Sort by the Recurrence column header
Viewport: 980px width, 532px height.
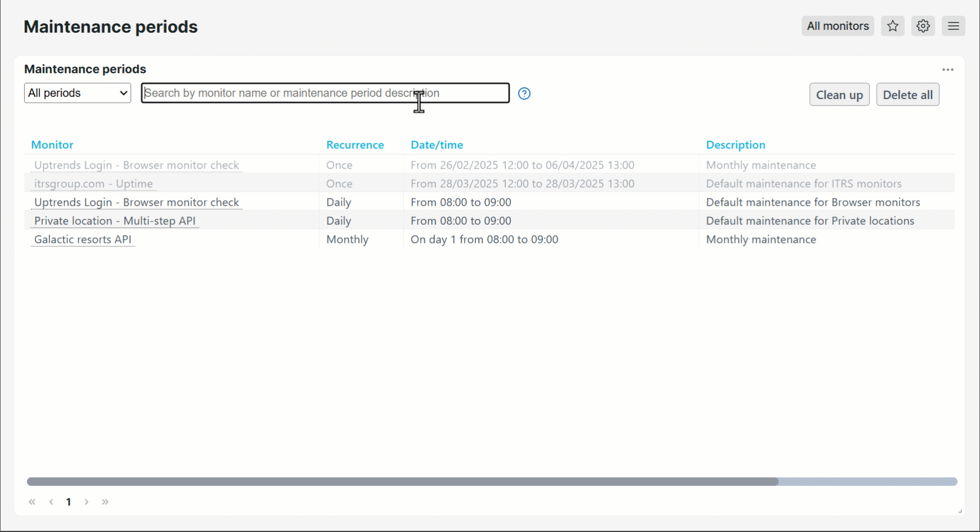click(x=355, y=145)
